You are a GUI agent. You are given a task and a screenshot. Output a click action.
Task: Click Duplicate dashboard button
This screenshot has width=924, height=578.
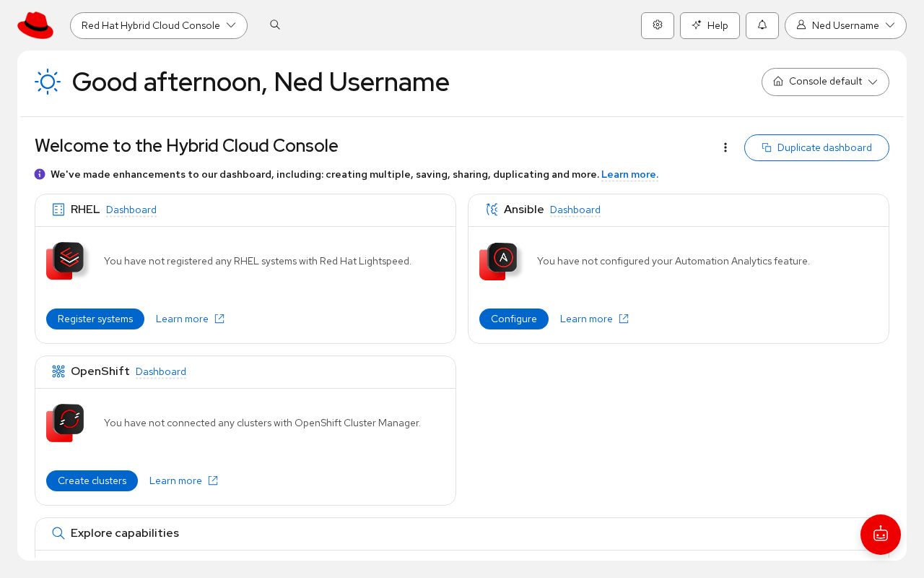coord(816,147)
